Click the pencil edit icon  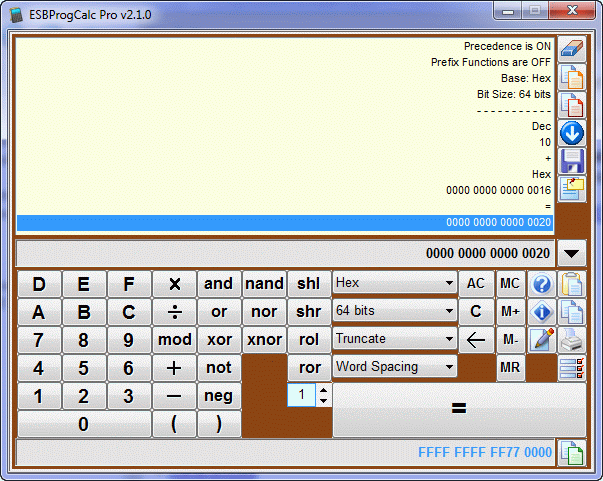click(x=541, y=340)
